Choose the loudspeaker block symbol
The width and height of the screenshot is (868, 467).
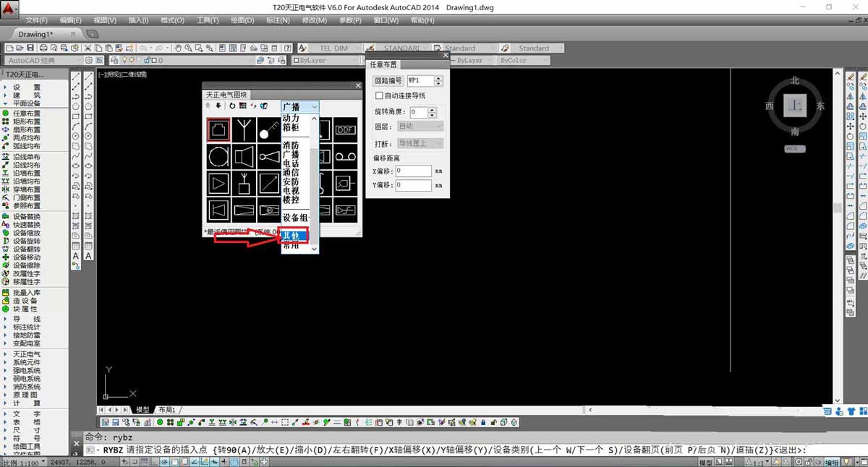pyautogui.click(x=244, y=155)
